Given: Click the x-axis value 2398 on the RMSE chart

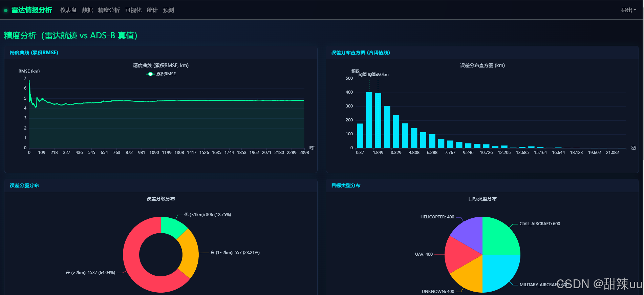Looking at the screenshot, I should (304, 153).
